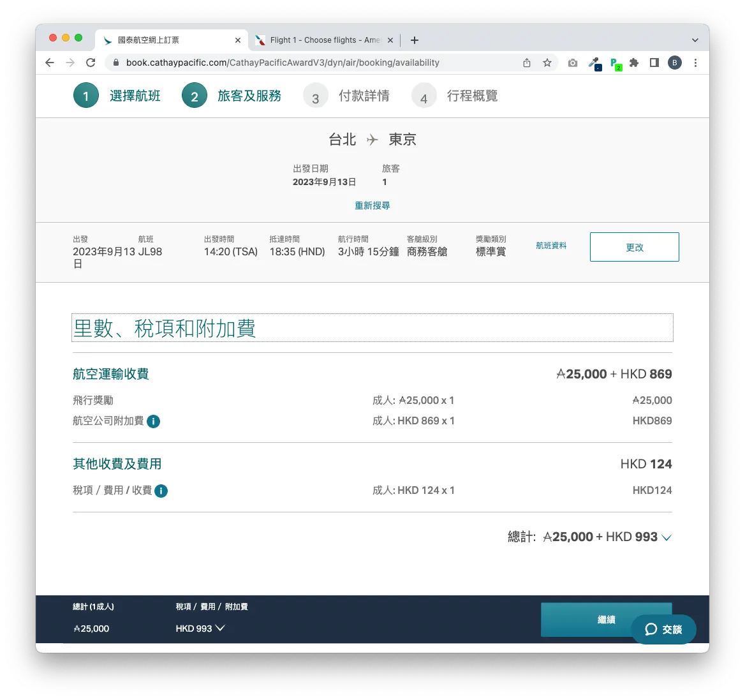Bookmark this page with the star icon
Image resolution: width=745 pixels, height=700 pixels.
pyautogui.click(x=547, y=63)
